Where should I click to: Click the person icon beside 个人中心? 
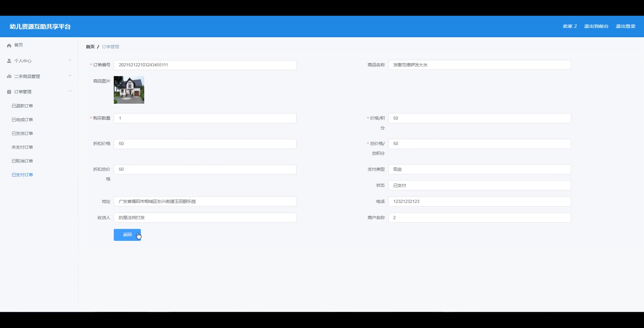coord(9,61)
